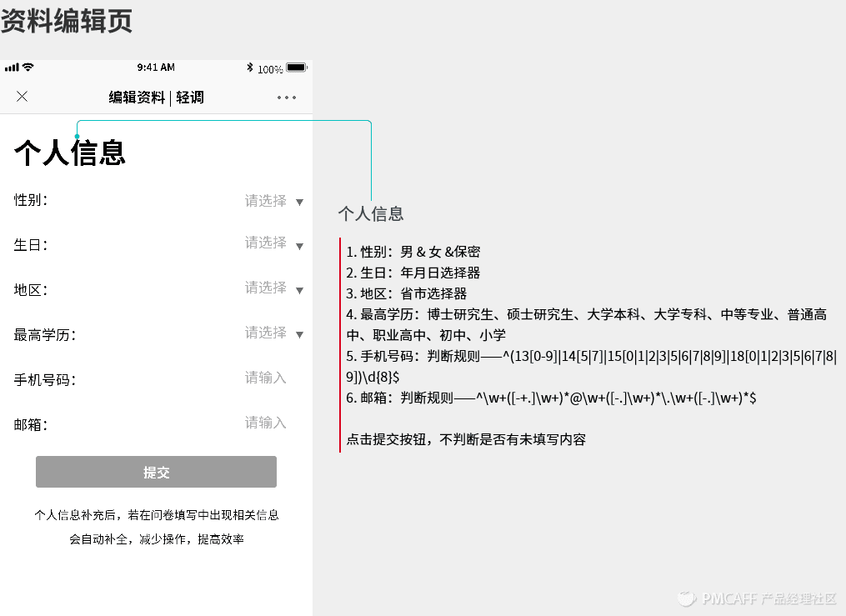Click the 个人信息 heading in phone mockup
The width and height of the screenshot is (846, 616).
(x=70, y=153)
